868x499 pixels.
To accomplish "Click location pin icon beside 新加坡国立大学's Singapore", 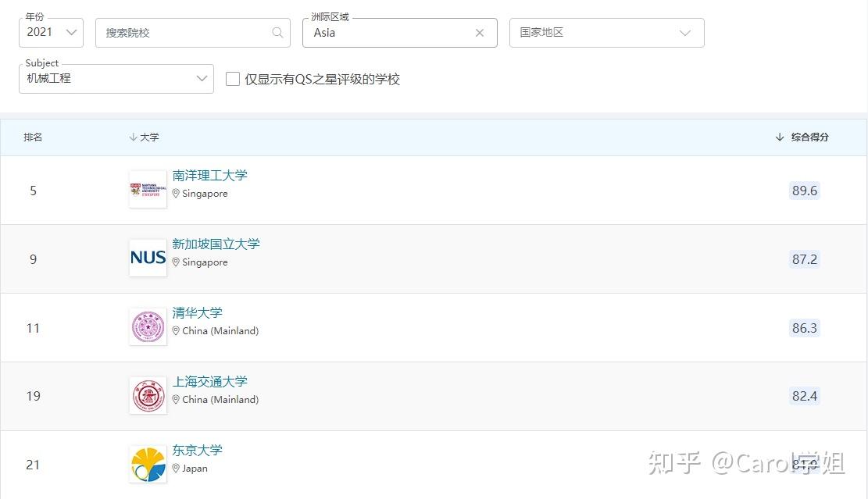I will pyautogui.click(x=176, y=262).
